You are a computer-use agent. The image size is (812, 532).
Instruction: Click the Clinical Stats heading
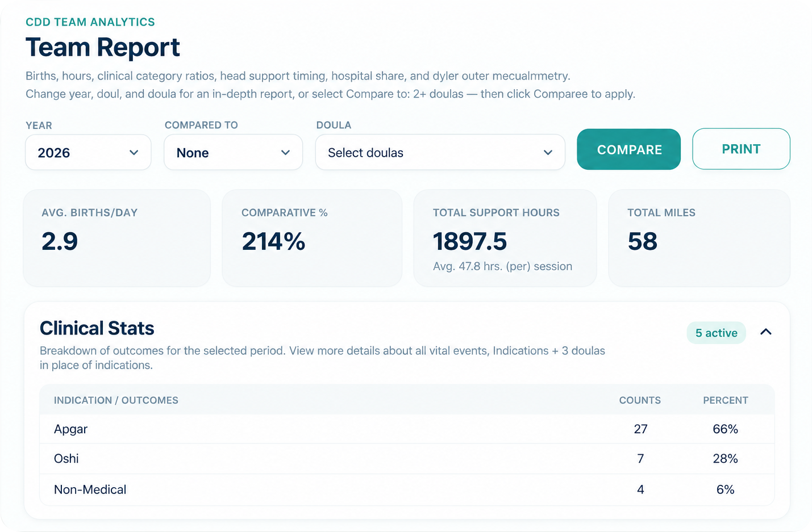(97, 328)
